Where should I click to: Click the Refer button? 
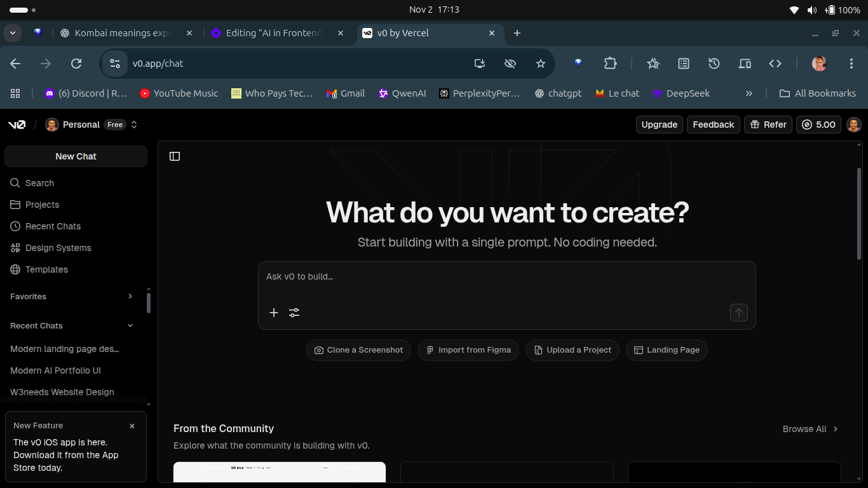[768, 125]
